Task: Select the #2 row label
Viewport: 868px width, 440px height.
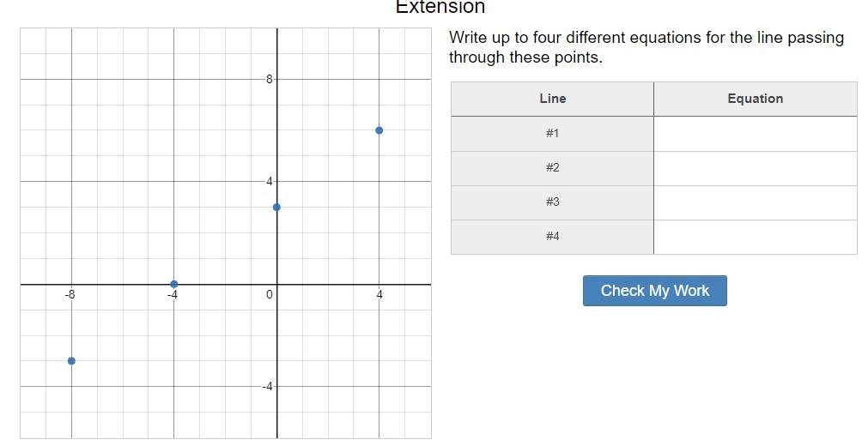Action: pyautogui.click(x=552, y=168)
